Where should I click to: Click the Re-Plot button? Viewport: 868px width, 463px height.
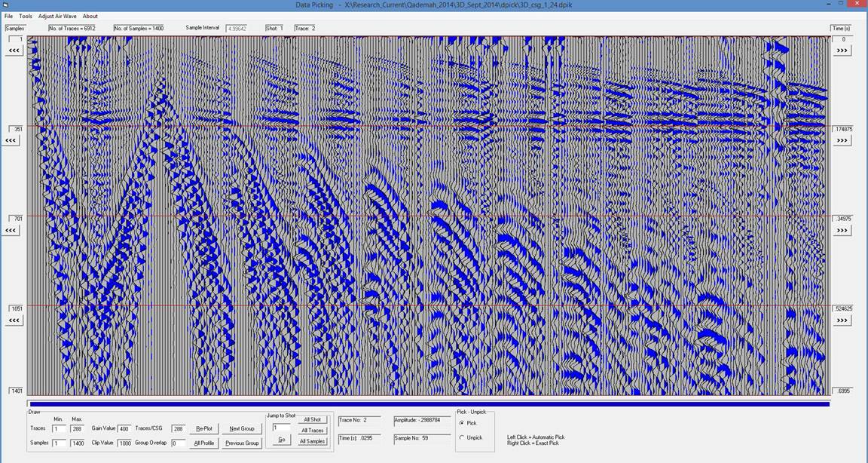click(x=204, y=428)
